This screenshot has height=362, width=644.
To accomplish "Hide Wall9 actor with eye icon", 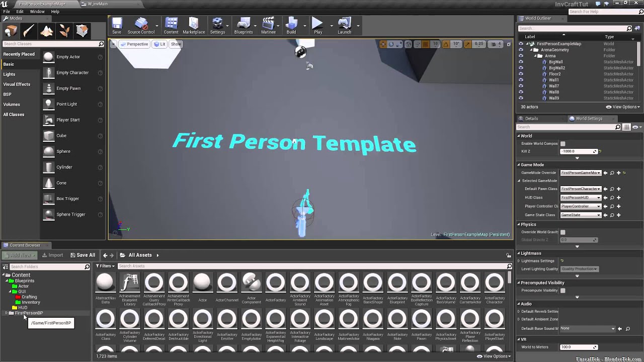I will (x=521, y=98).
